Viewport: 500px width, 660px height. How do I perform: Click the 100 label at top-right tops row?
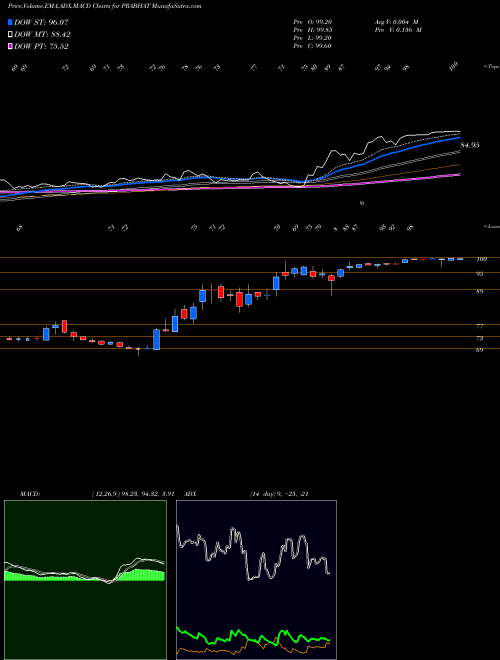453,67
